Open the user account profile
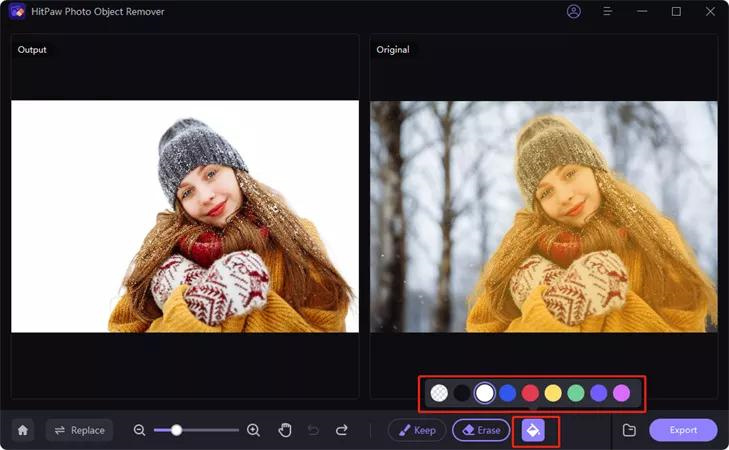 point(573,12)
